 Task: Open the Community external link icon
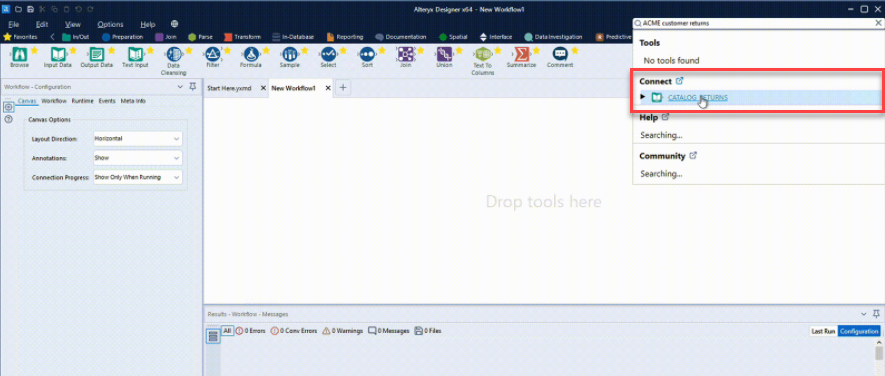coord(693,155)
